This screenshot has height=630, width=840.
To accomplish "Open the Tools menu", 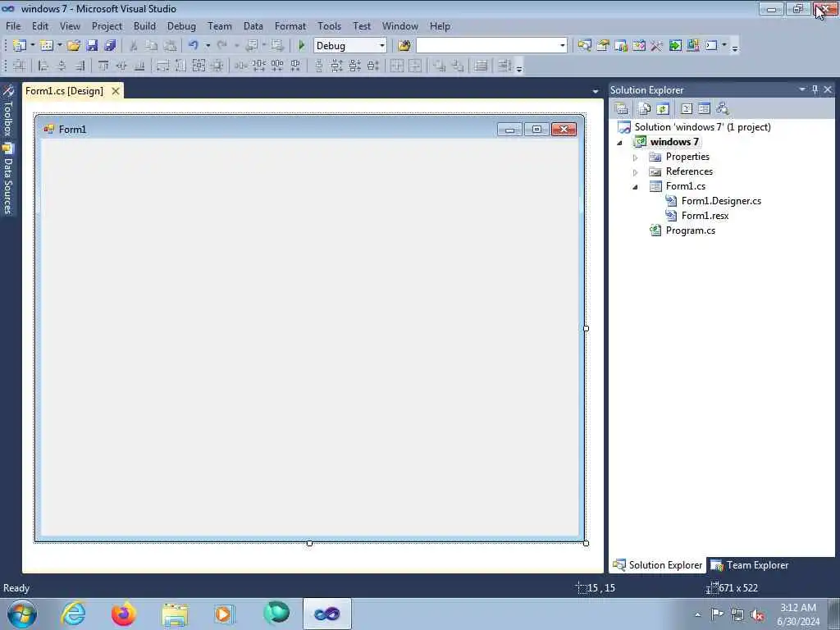I will [329, 25].
